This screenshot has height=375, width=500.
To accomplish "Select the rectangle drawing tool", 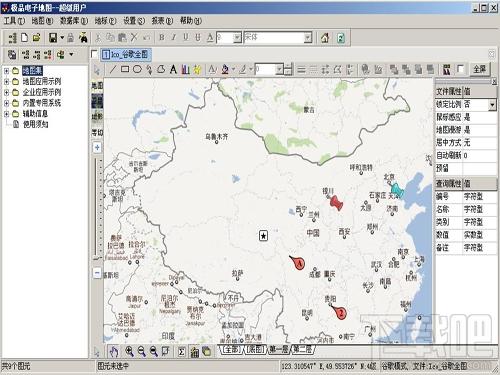I will point(125,69).
